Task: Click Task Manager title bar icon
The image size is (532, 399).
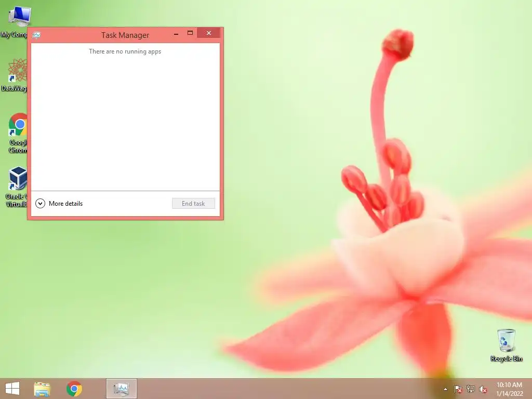Action: coord(36,35)
